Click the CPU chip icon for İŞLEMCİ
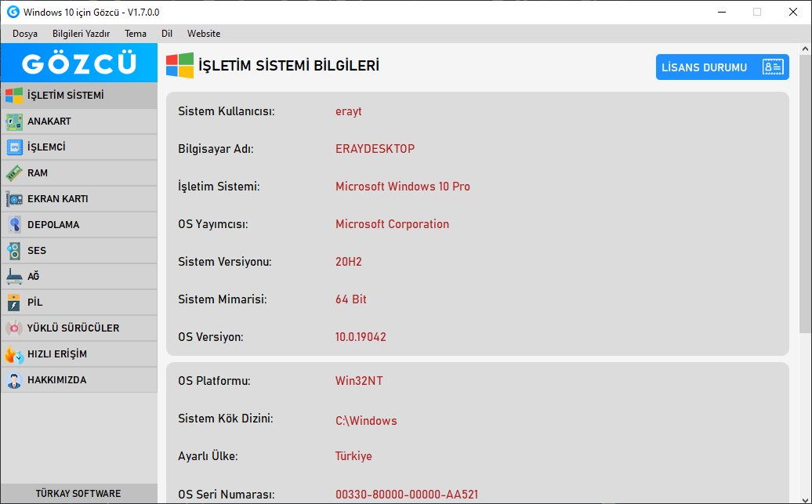The width and height of the screenshot is (812, 504). [14, 147]
